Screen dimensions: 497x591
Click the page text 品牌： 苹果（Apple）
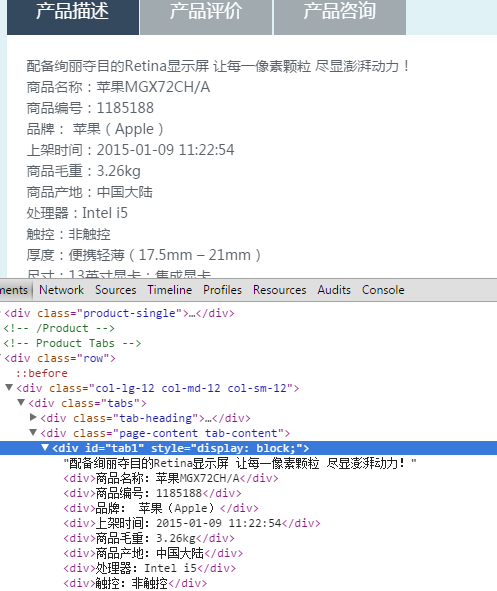pyautogui.click(x=95, y=129)
